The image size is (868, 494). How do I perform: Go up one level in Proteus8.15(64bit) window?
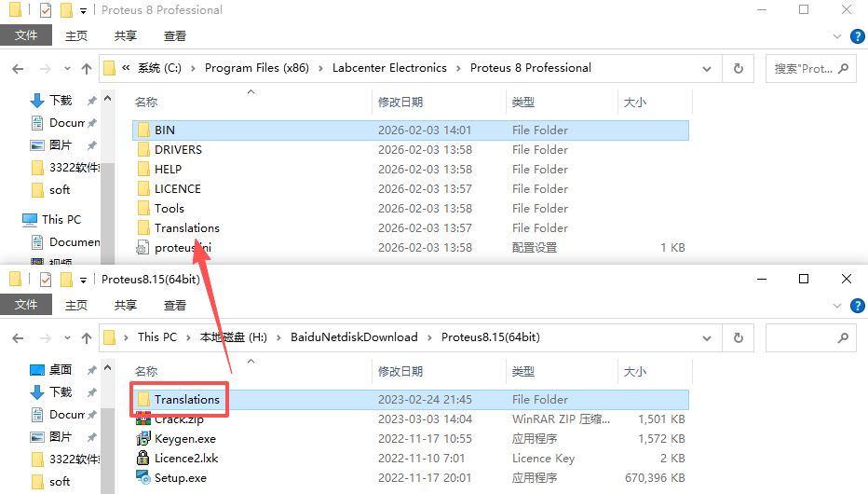tap(87, 337)
